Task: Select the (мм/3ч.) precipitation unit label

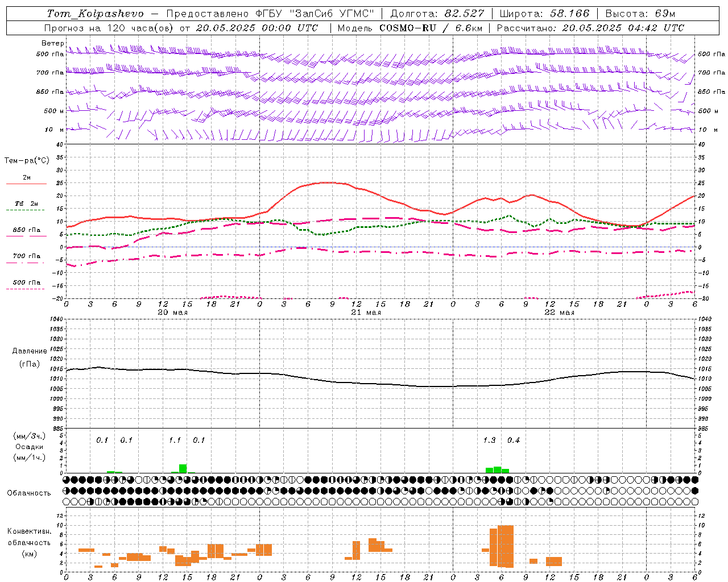Action: coord(30,436)
